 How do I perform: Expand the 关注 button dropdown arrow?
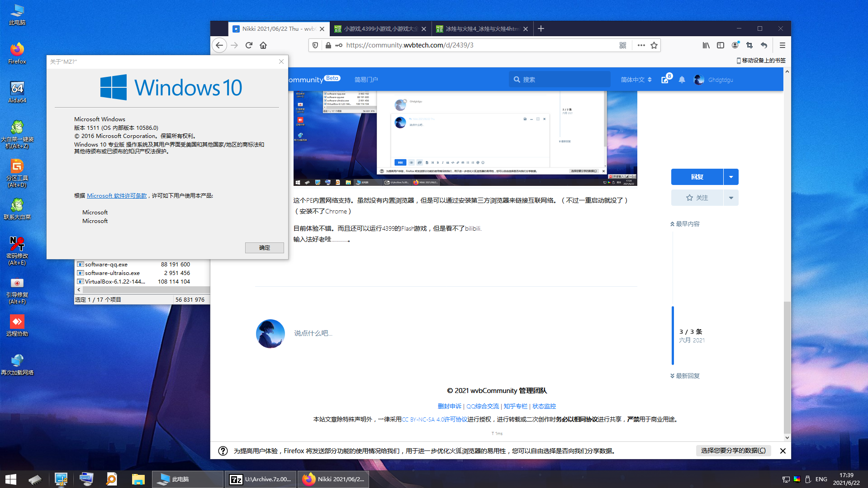tap(731, 198)
